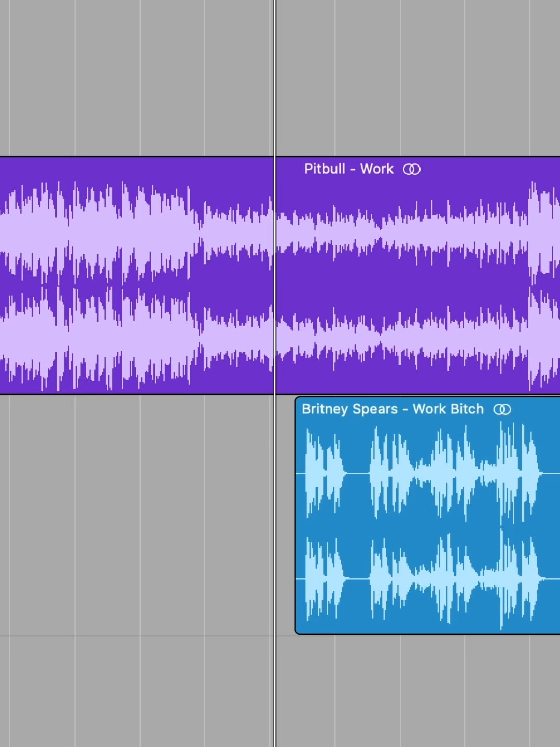The height and width of the screenshot is (747, 560).
Task: Click the loop icon beside Britney Spears - Work Bitch
Action: 502,409
